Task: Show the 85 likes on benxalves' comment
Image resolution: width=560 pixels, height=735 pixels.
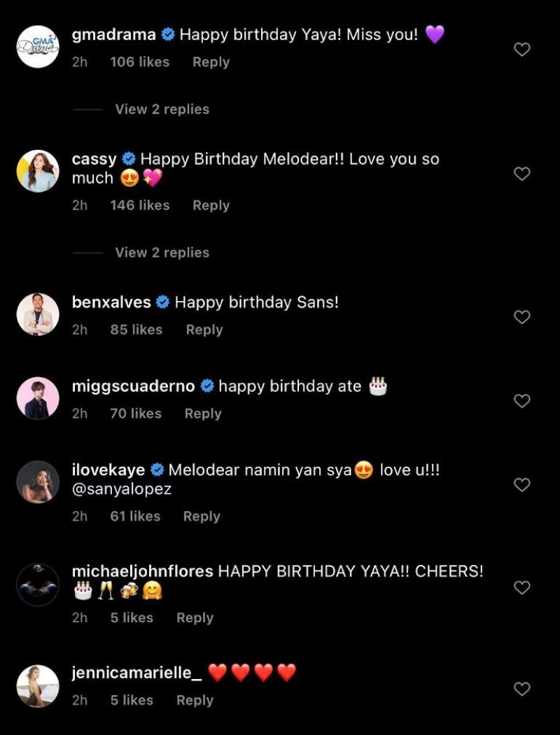Action: (136, 330)
